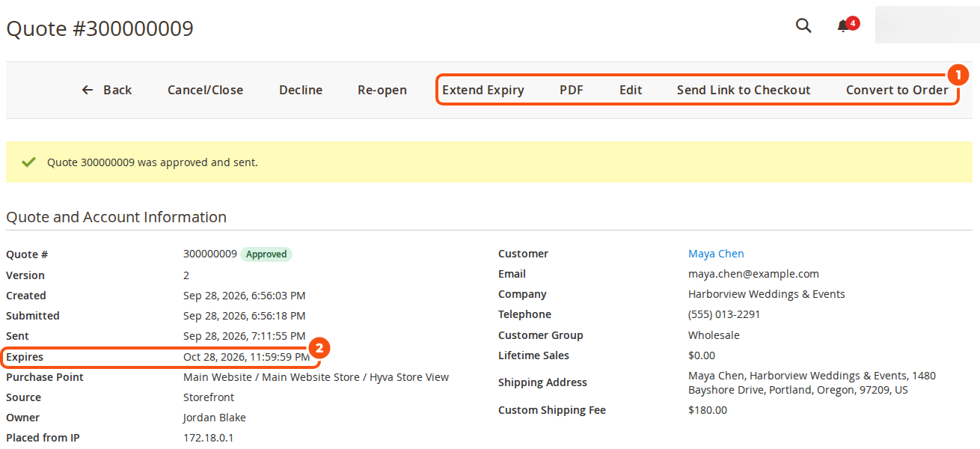Viewport: 980px width, 449px height.
Task: Click purchase point Main Website value
Action: (x=316, y=377)
